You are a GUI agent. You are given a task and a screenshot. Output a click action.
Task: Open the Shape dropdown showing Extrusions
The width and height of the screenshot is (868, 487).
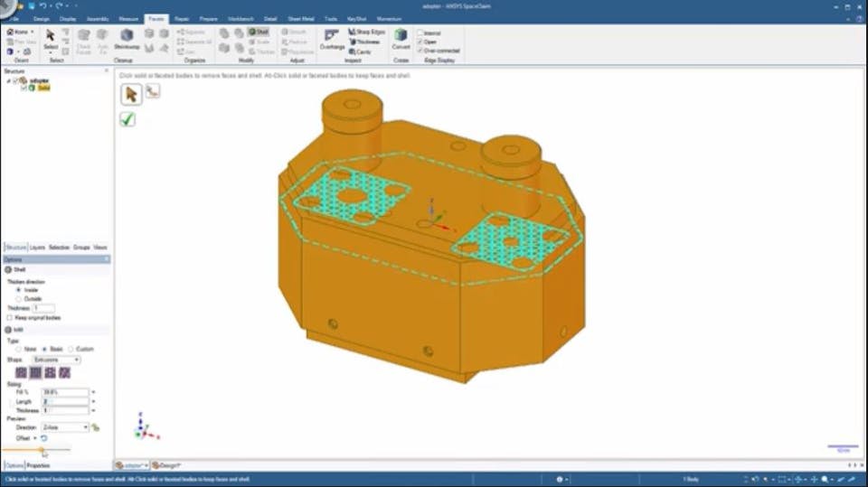tap(56, 360)
